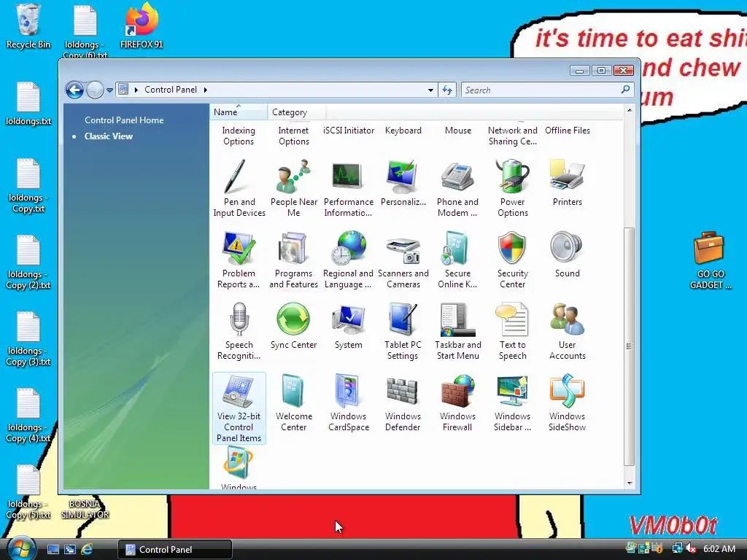
Task: Click the Keyboard item label
Action: [403, 131]
